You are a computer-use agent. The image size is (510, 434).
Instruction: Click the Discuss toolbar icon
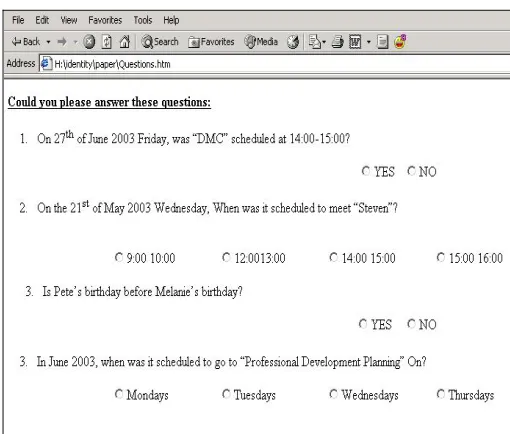coord(382,42)
